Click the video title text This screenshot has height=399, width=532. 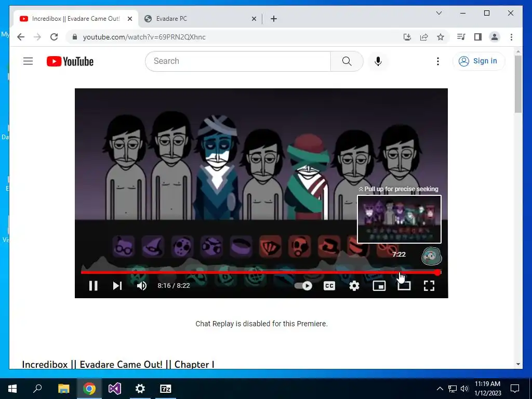tap(118, 364)
